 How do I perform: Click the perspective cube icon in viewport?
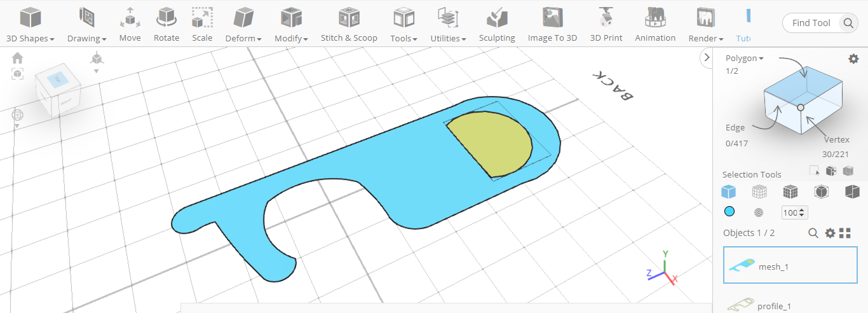(97, 59)
